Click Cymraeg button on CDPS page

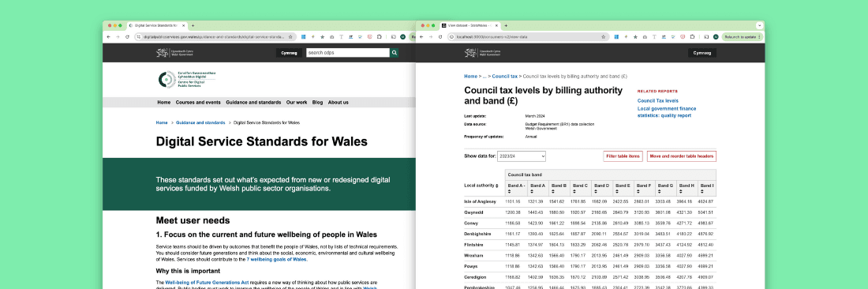coord(289,53)
